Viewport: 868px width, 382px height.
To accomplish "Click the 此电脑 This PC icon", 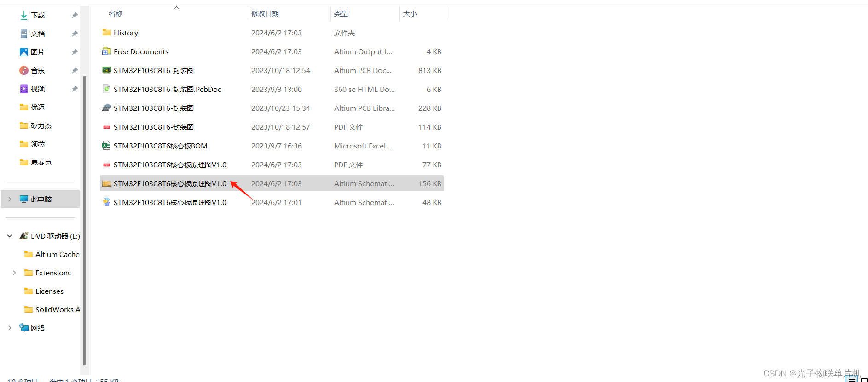I will 24,199.
